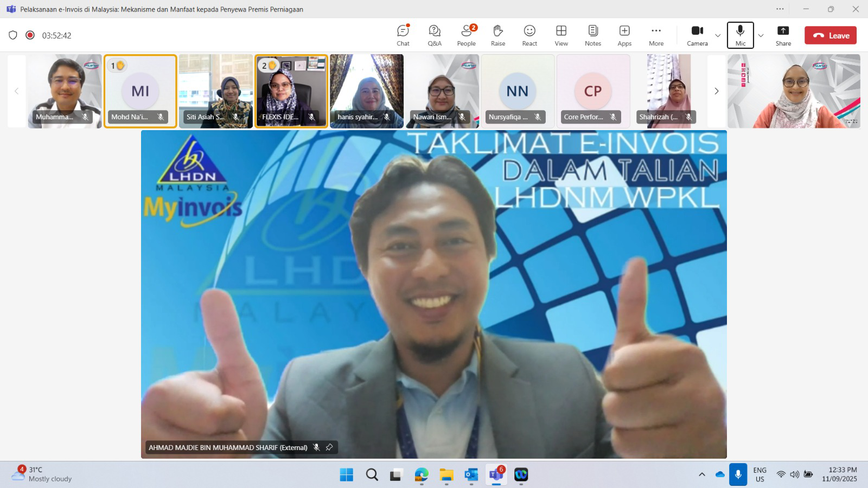Open the More actions menu
The width and height of the screenshot is (868, 488).
(656, 35)
